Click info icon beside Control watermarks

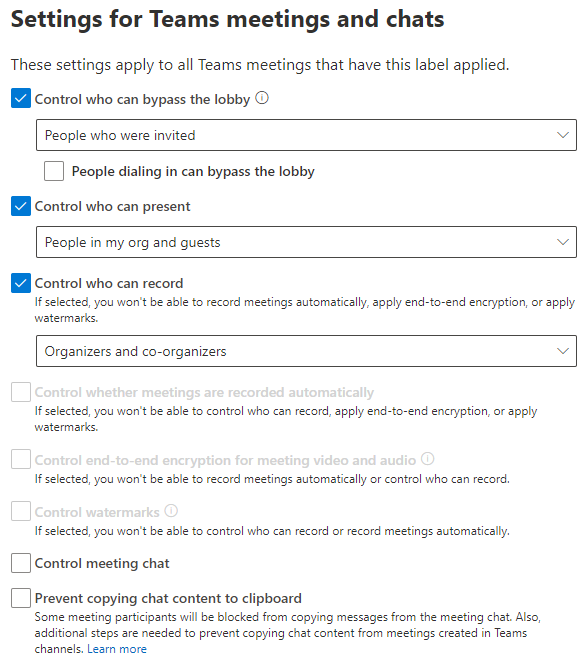point(171,511)
